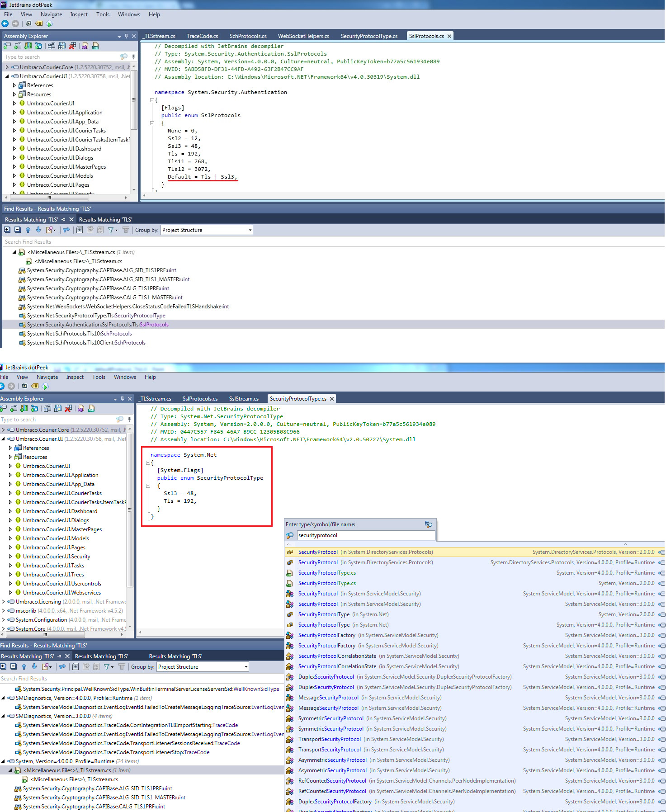This screenshot has height=812, width=666.
Task: Click first add-assembly icon, top Assembly Explorer
Action: [7, 46]
